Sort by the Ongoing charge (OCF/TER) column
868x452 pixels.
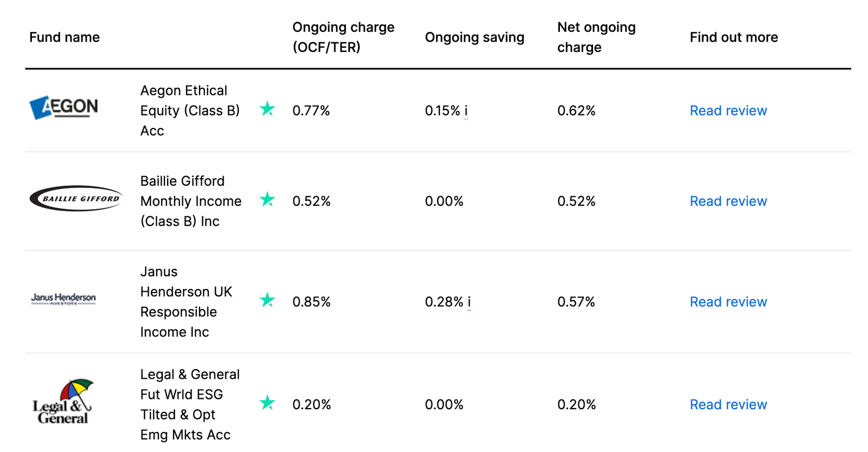pyautogui.click(x=343, y=37)
